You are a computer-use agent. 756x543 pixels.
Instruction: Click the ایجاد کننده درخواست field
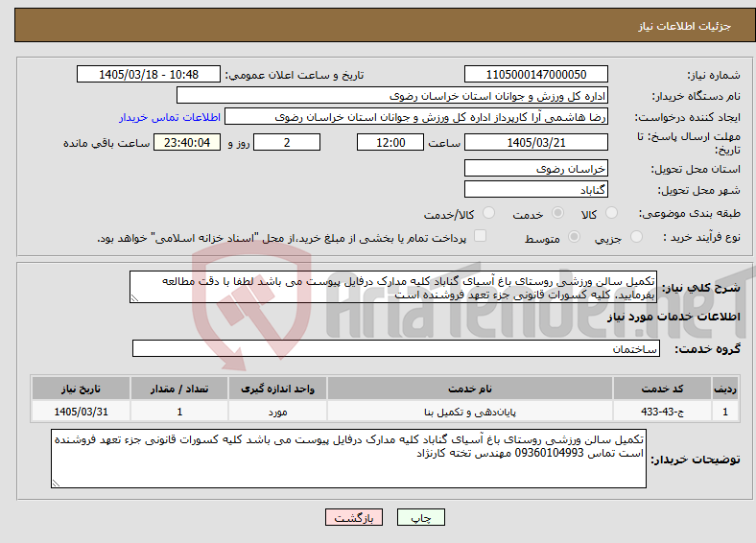[x=416, y=117]
